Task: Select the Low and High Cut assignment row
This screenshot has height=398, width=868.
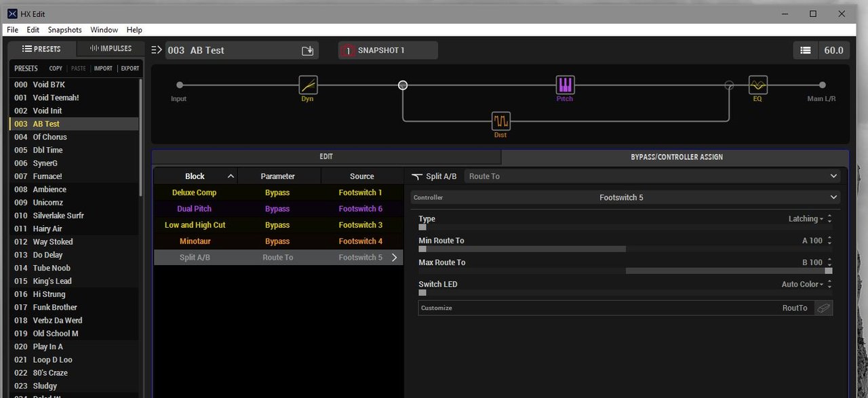Action: 279,225
